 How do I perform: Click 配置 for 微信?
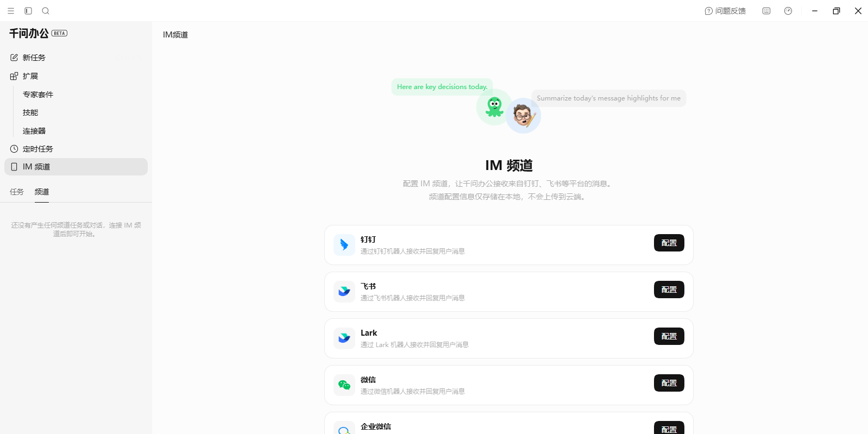(669, 383)
